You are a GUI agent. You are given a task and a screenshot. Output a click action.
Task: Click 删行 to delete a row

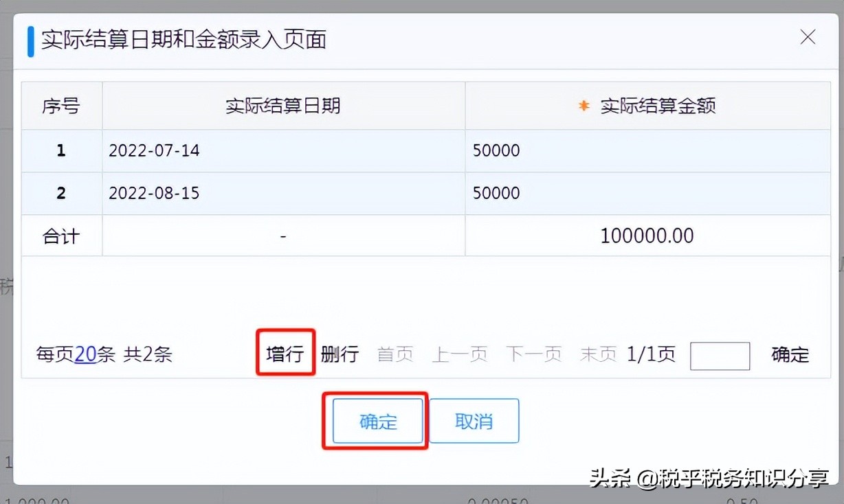340,354
